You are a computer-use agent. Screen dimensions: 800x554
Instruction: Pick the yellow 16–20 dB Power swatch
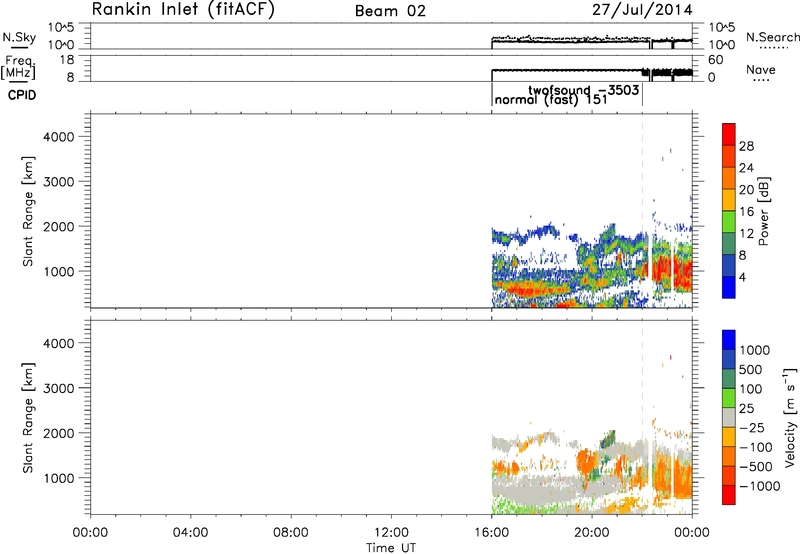(729, 200)
